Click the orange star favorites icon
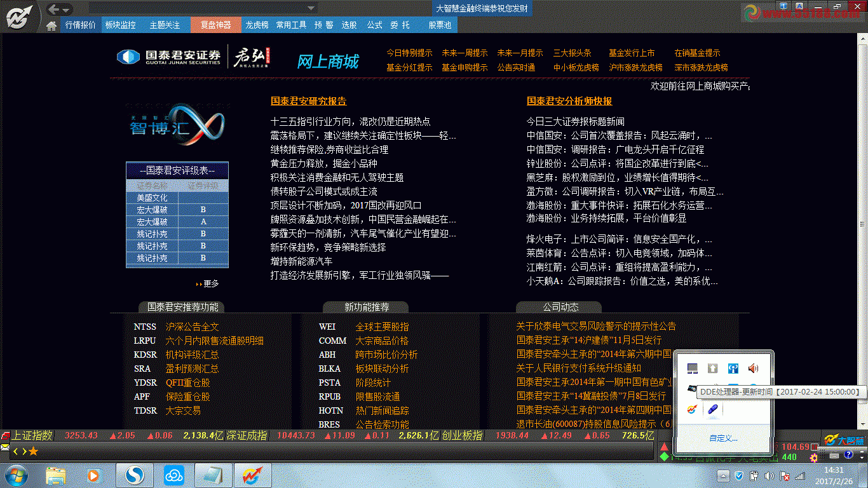This screenshot has height=488, width=868. coord(34,451)
